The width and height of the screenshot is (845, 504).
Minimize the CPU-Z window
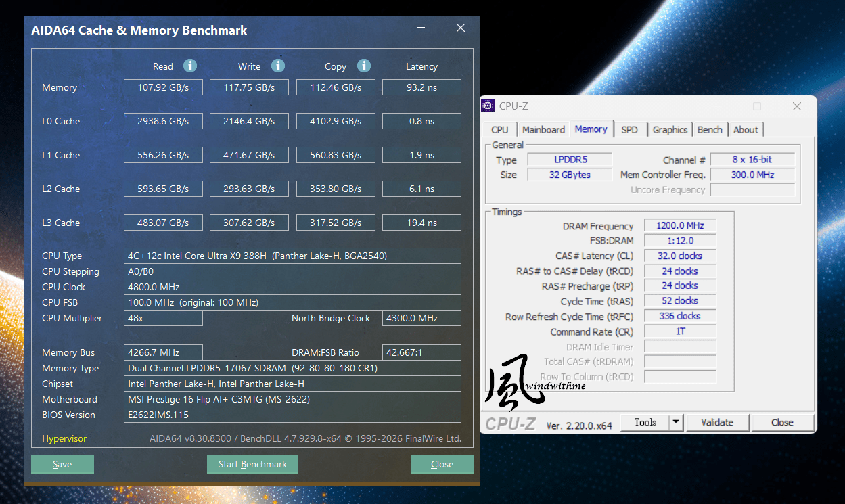717,106
